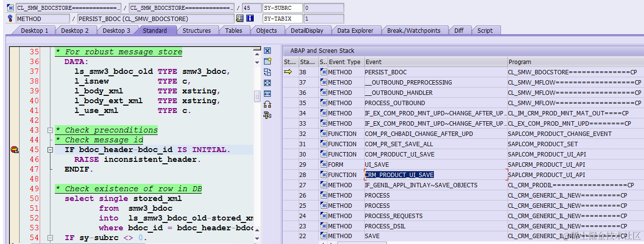
Task: Click the yellow arrow in stack row 38
Action: 288,72
